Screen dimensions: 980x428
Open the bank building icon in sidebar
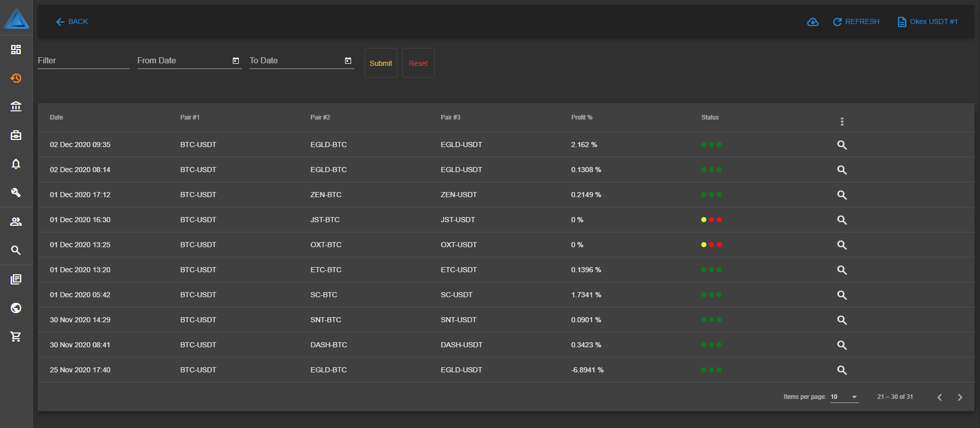[x=16, y=106]
